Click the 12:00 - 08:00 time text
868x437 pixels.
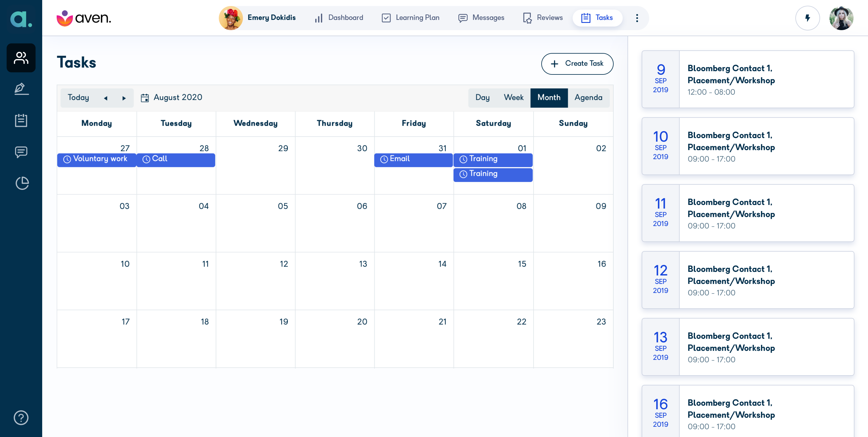point(711,92)
